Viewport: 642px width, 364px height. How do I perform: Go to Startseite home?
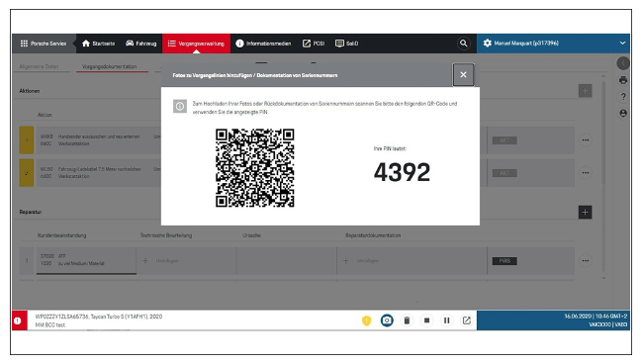pyautogui.click(x=98, y=44)
